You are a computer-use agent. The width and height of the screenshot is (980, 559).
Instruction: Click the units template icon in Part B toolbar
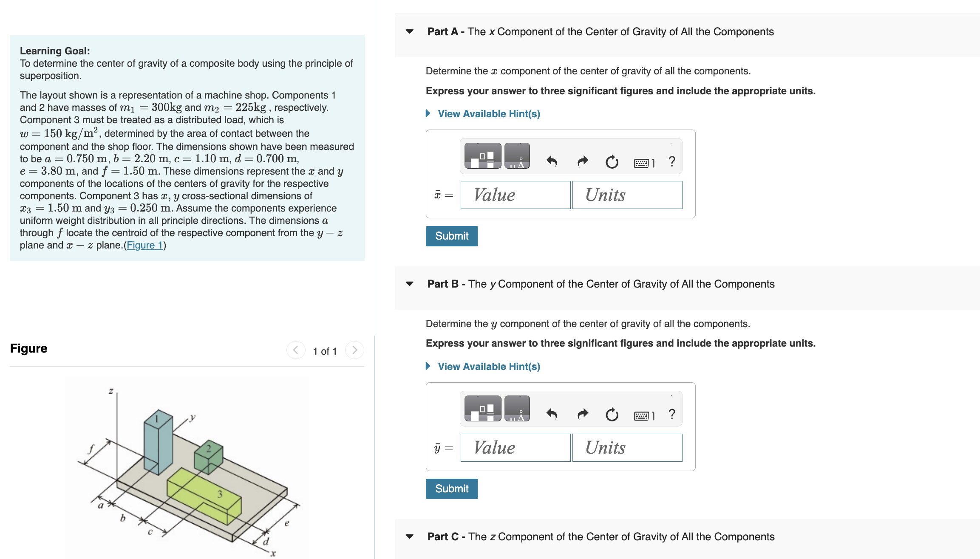(x=518, y=409)
